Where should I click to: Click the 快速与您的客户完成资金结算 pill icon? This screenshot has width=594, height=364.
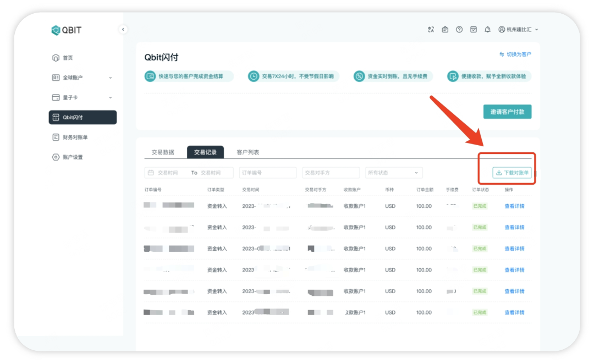click(150, 76)
